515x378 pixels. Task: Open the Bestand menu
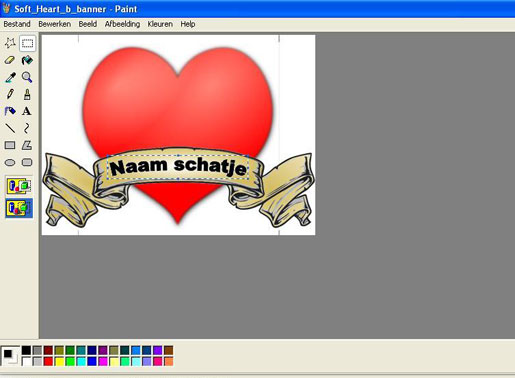click(x=17, y=24)
